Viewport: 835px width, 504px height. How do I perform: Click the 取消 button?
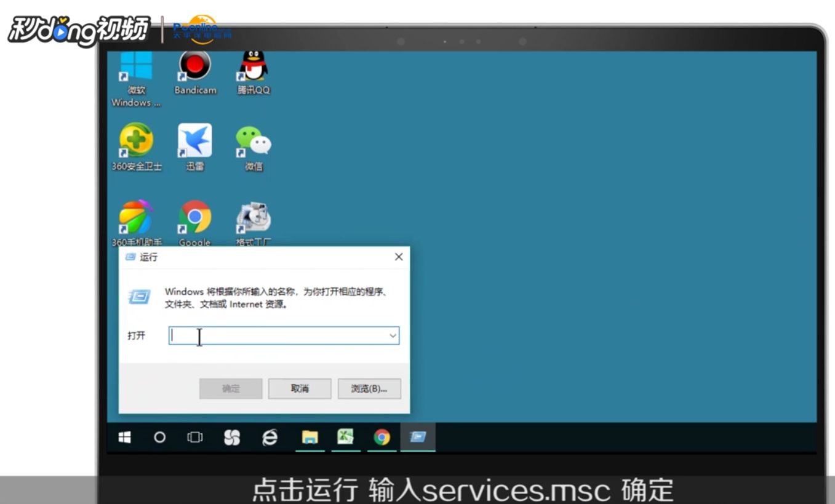(x=300, y=388)
